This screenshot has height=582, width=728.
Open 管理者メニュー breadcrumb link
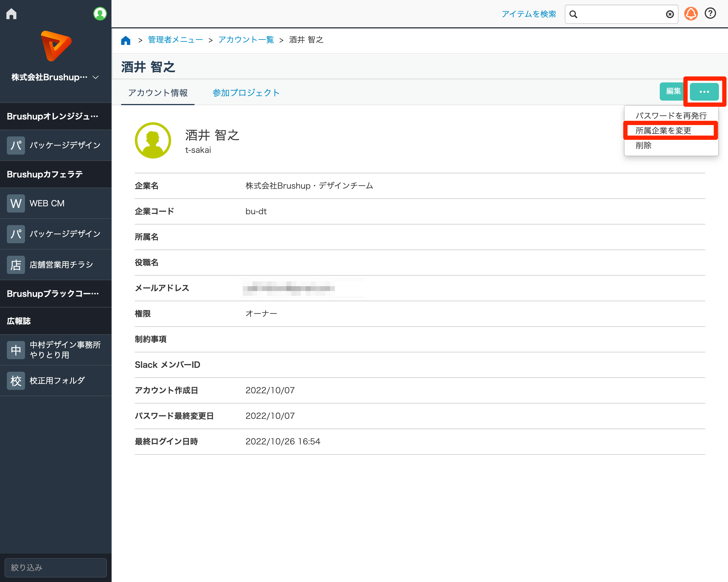(175, 40)
